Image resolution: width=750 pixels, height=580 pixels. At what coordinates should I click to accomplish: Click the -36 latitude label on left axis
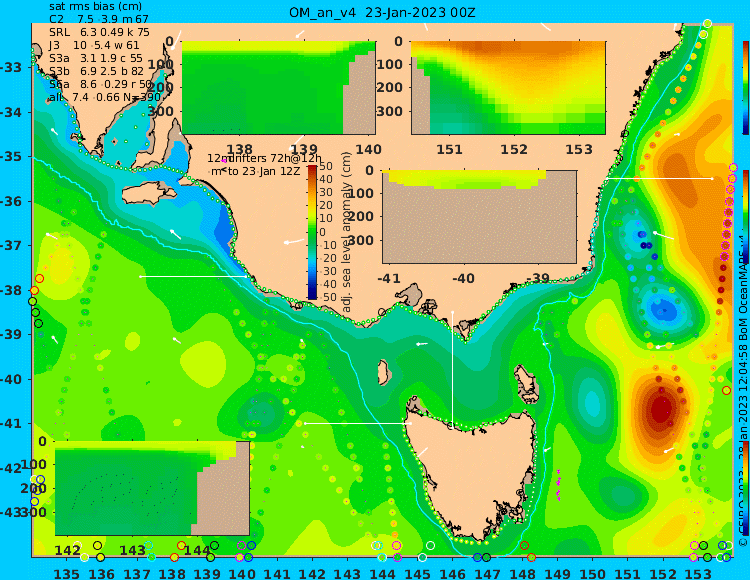pos(11,201)
